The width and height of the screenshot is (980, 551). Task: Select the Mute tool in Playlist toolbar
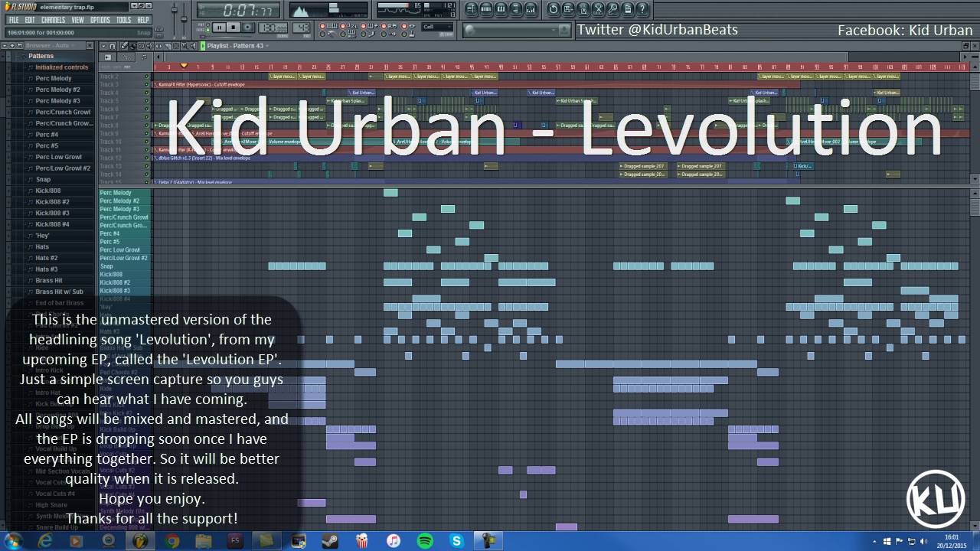[149, 46]
